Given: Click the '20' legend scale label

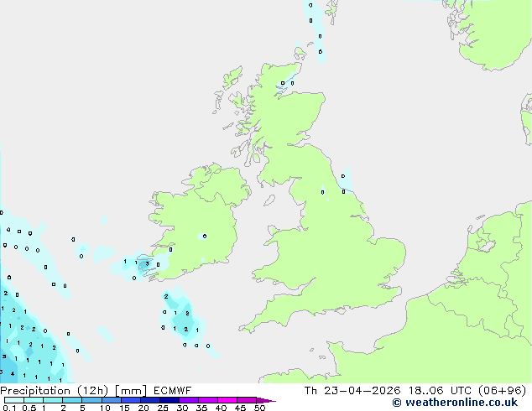Looking at the screenshot, I should point(143,408).
